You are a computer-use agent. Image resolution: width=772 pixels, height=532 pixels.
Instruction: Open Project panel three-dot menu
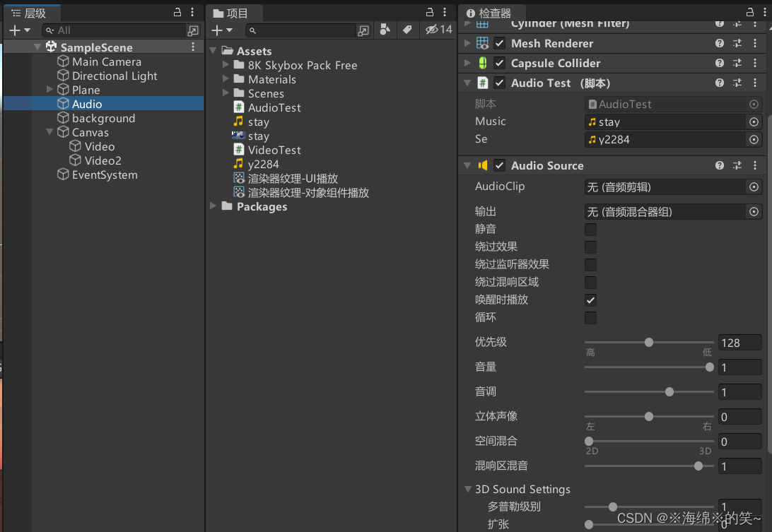tap(445, 12)
